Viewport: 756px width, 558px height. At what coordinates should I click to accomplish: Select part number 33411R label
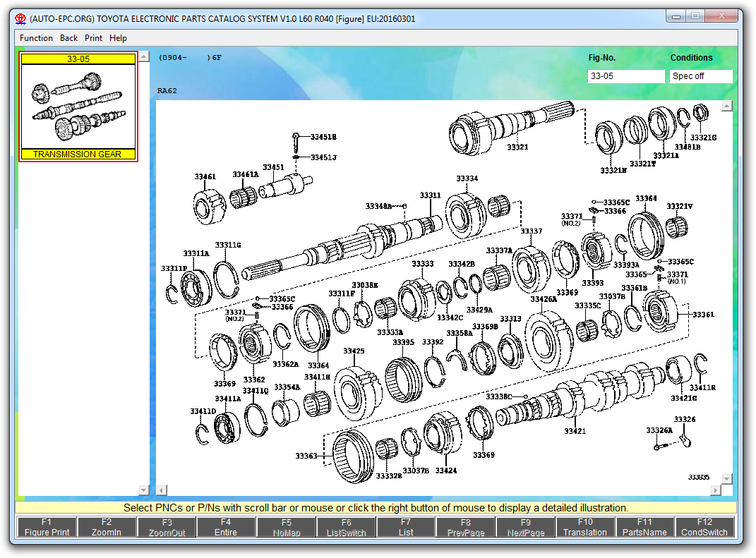click(x=702, y=387)
